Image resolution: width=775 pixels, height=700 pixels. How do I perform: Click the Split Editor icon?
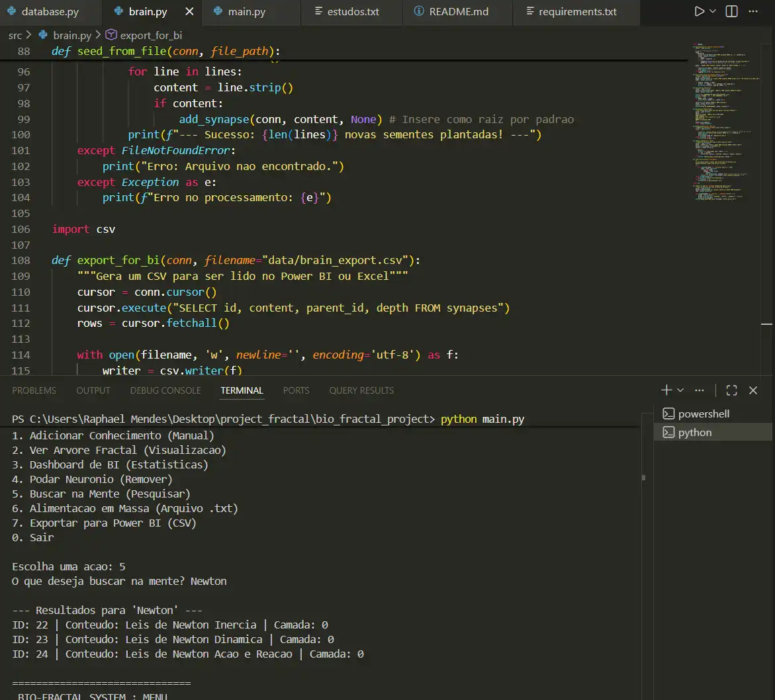[x=732, y=12]
